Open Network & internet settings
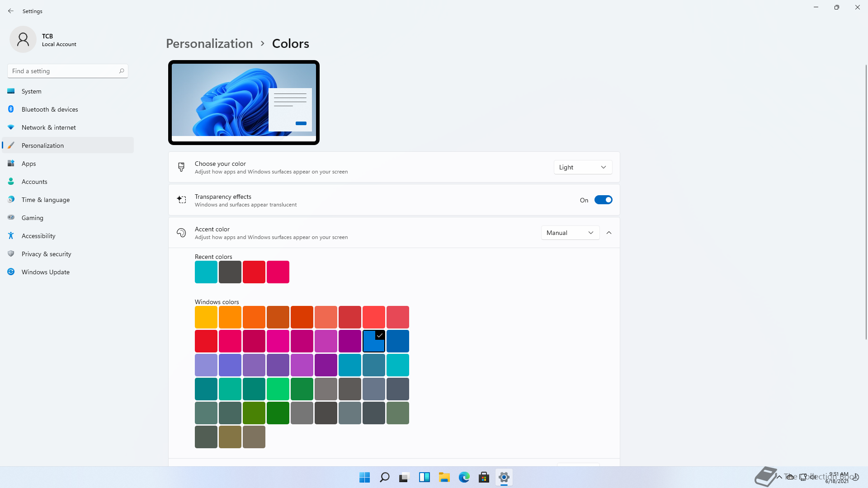Image resolution: width=868 pixels, height=488 pixels. (x=68, y=127)
